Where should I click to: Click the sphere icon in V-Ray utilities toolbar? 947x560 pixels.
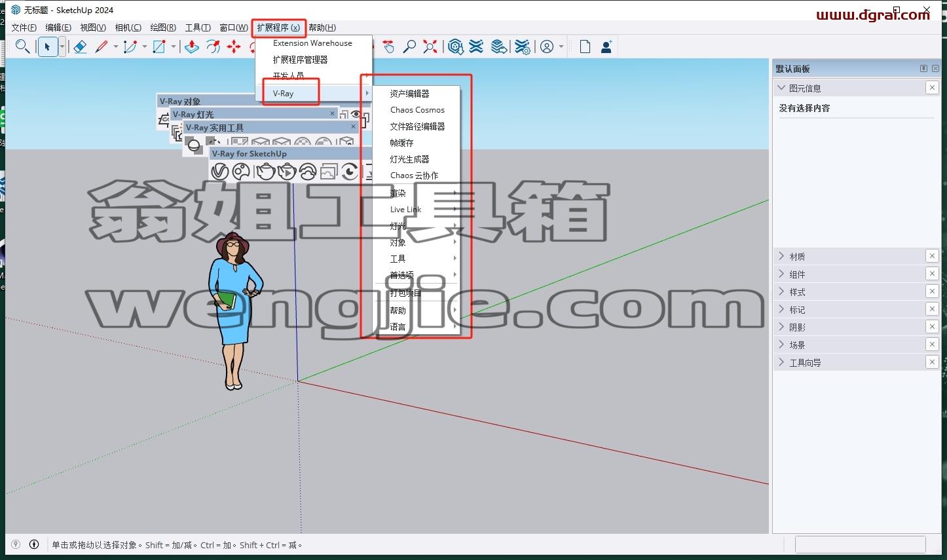[194, 145]
